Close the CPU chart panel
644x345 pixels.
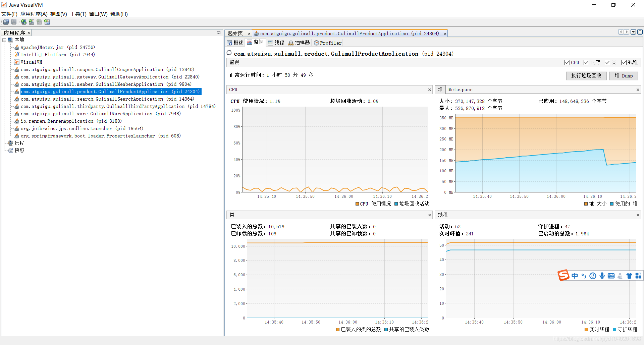[x=430, y=90]
